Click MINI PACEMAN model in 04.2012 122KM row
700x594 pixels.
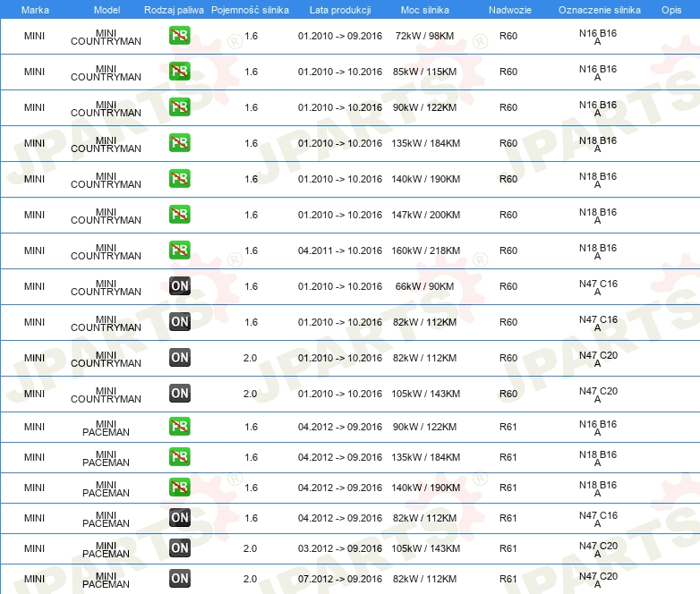[106, 428]
